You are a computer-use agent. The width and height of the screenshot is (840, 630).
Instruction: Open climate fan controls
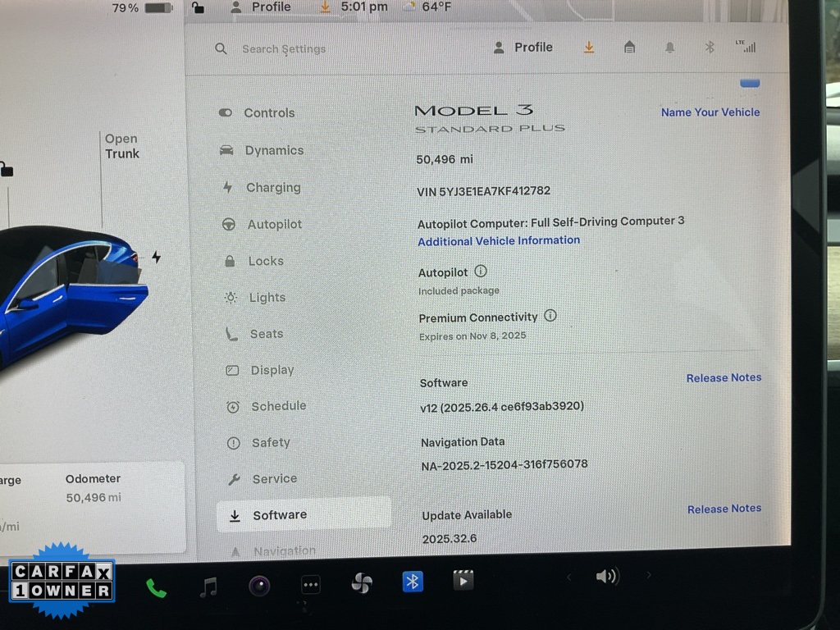coord(362,583)
